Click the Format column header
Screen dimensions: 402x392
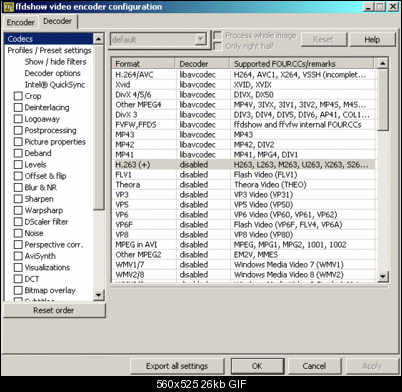pyautogui.click(x=143, y=64)
